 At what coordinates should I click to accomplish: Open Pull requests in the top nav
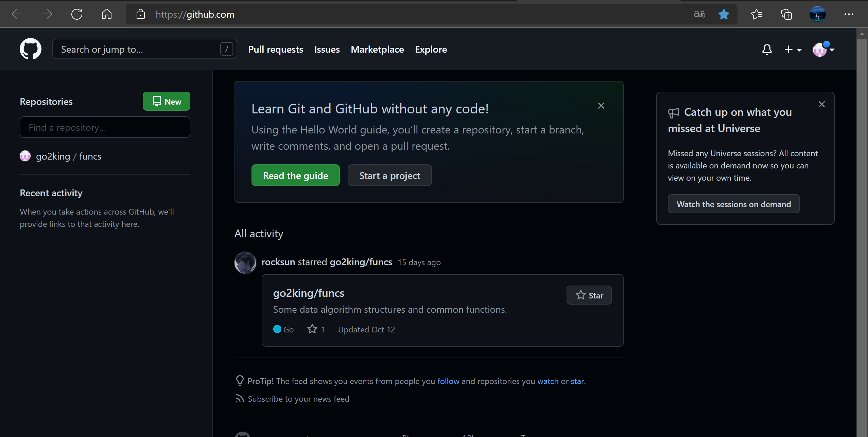pos(276,50)
